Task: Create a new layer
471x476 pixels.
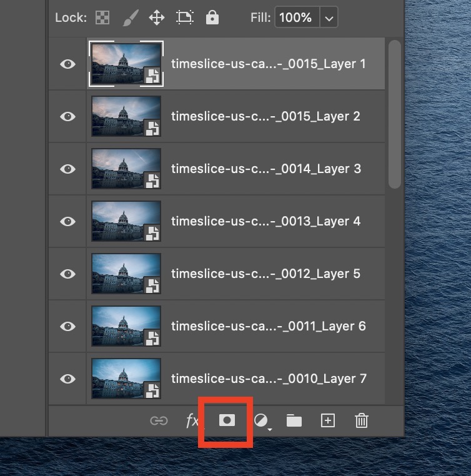Action: click(x=328, y=421)
